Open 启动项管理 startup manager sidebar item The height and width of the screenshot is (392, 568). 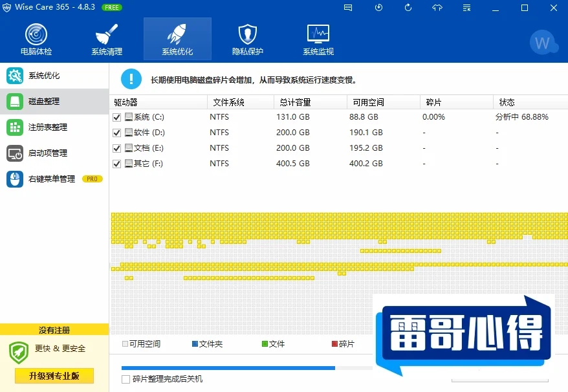click(x=54, y=153)
